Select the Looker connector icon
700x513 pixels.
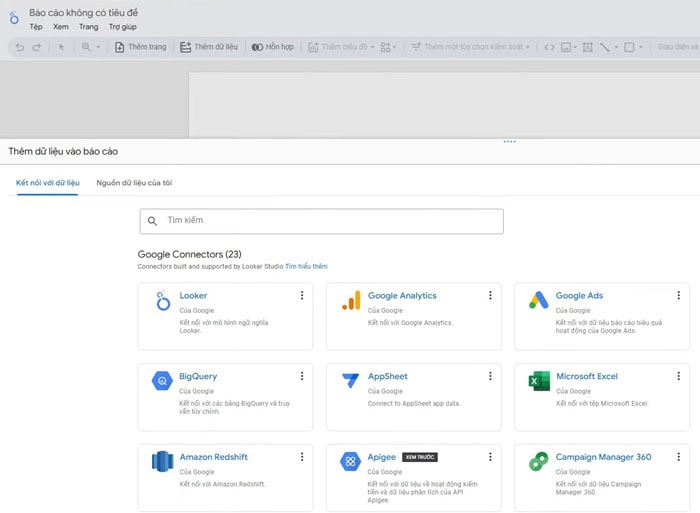click(163, 300)
